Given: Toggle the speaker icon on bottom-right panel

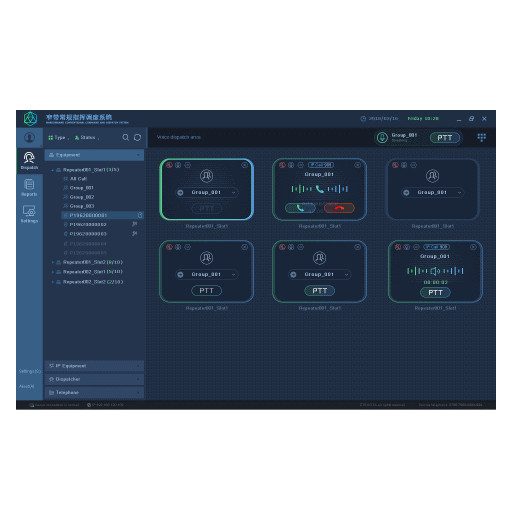Looking at the screenshot, I should (x=435, y=271).
